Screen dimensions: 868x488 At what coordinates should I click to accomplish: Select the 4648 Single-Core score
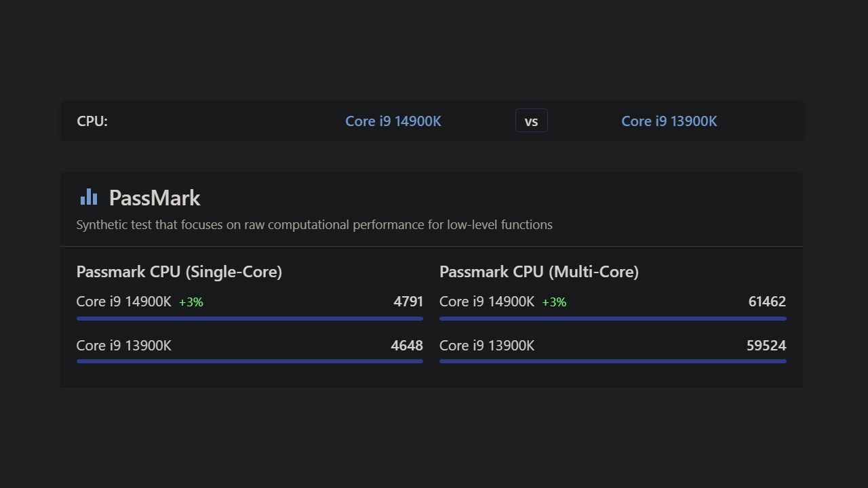[x=407, y=345]
